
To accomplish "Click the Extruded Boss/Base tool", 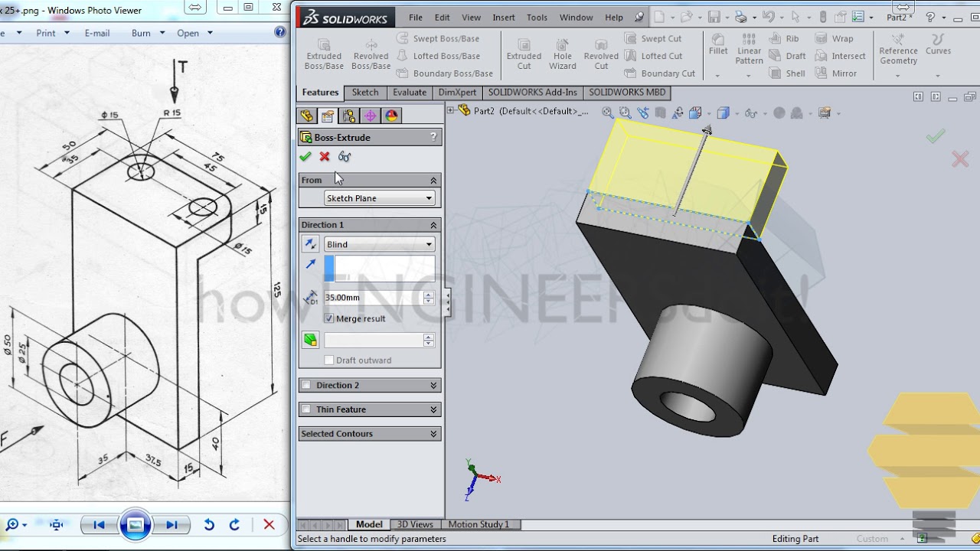I will coord(324,54).
